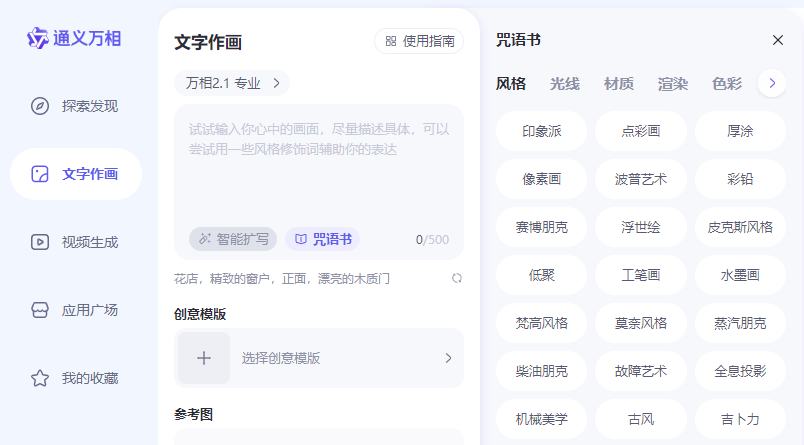Close the 咒语书 panel
Image resolution: width=804 pixels, height=445 pixels.
777,40
